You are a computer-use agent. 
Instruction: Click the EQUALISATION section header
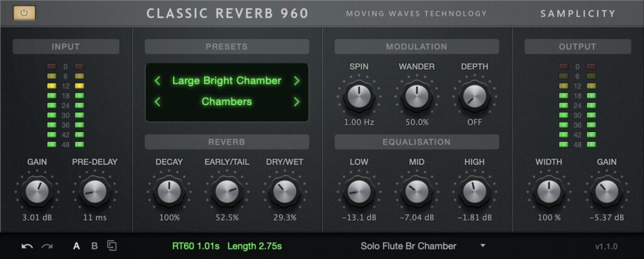tap(416, 142)
